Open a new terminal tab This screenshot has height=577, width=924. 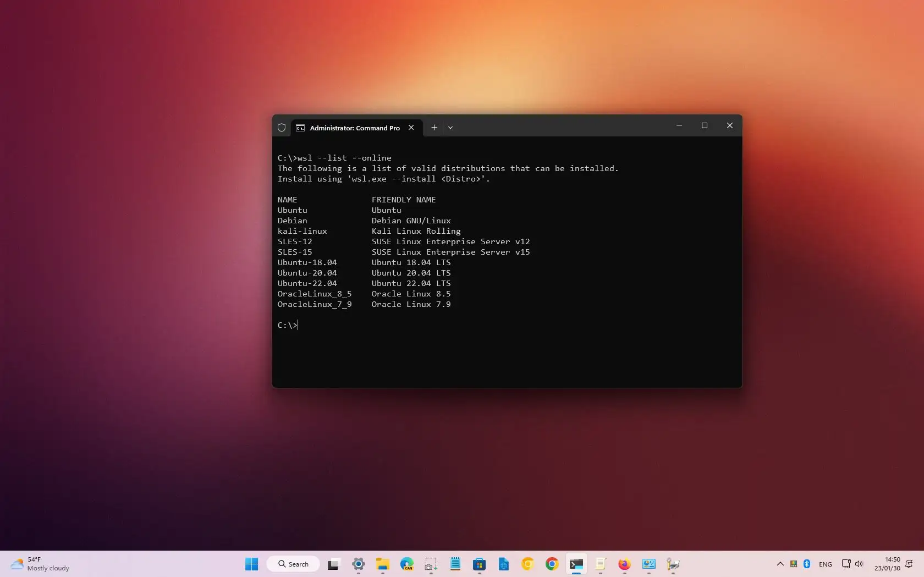434,128
